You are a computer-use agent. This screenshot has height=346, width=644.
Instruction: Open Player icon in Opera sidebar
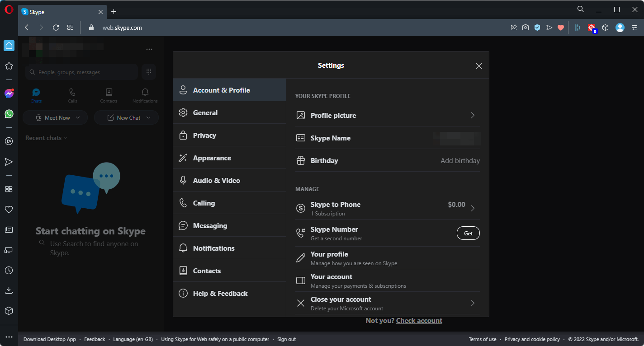pos(9,141)
